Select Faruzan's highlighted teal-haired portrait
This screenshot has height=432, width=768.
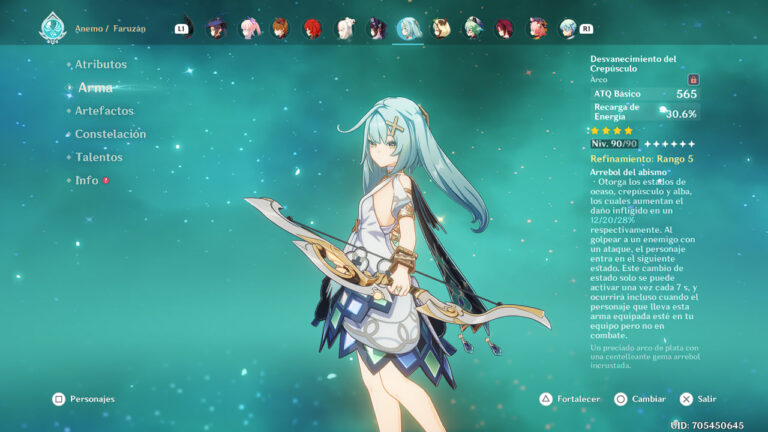point(408,28)
